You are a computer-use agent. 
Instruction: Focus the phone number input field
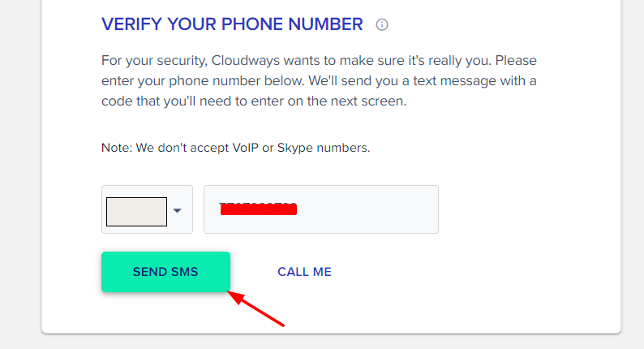point(320,209)
